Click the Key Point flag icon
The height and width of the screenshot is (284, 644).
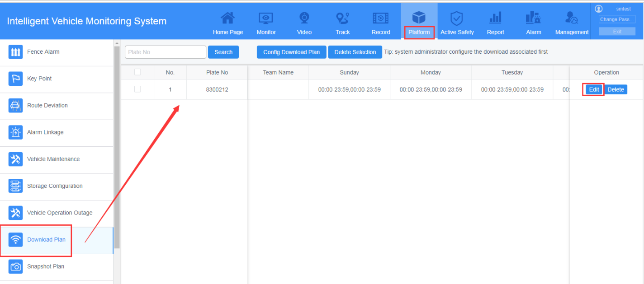tap(16, 79)
